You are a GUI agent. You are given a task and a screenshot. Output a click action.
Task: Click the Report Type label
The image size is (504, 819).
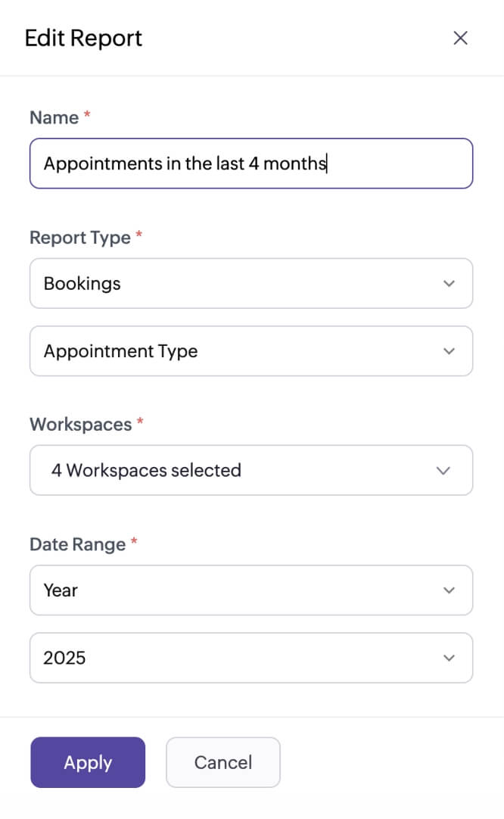tap(79, 238)
